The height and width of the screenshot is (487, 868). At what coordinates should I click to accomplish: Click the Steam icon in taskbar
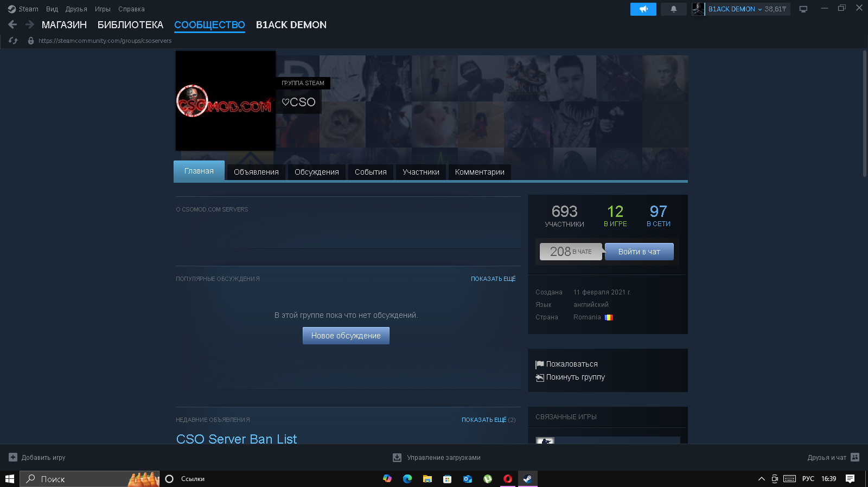(527, 479)
